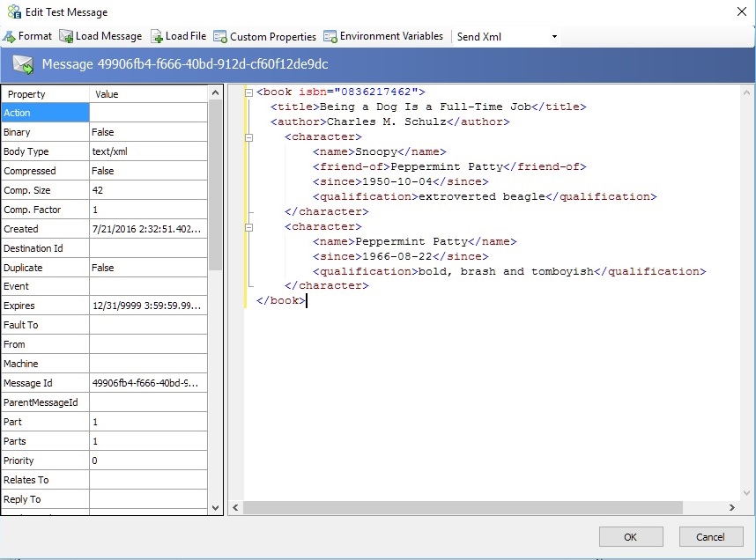Click the XML editor horizontal scrollbar thumb
Image resolution: width=756 pixels, height=560 pixels.
coord(463,507)
